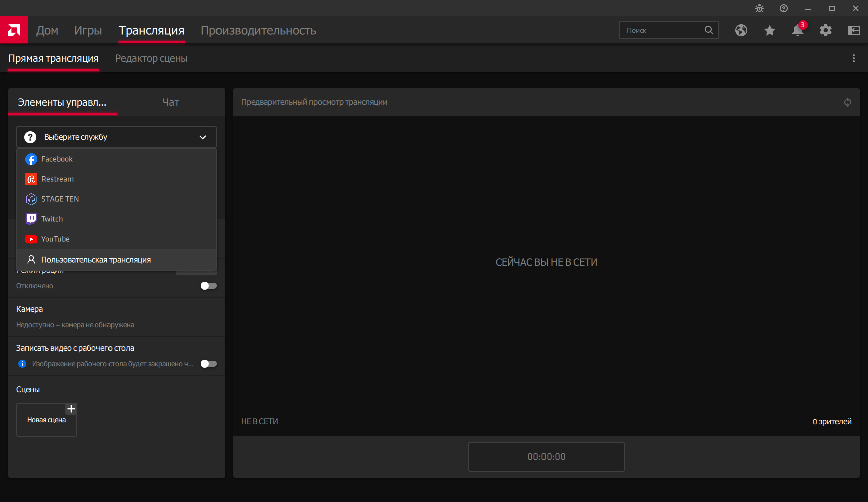Switch to the Трансляция tab

coord(152,30)
